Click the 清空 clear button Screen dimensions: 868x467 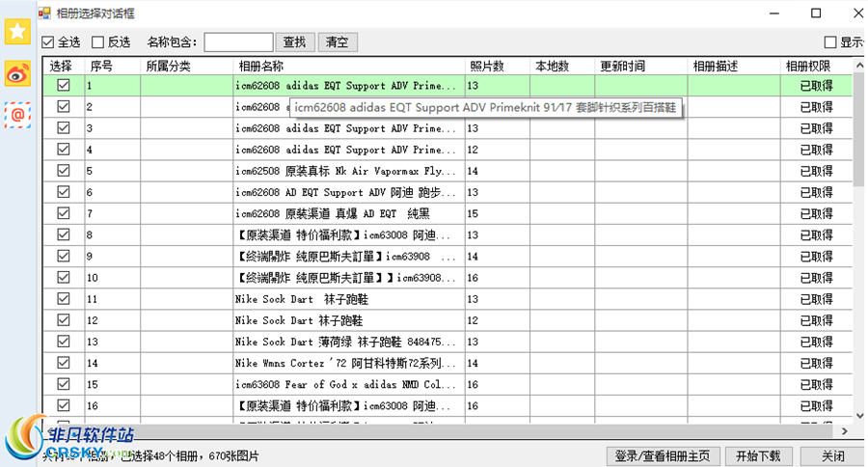(x=338, y=42)
